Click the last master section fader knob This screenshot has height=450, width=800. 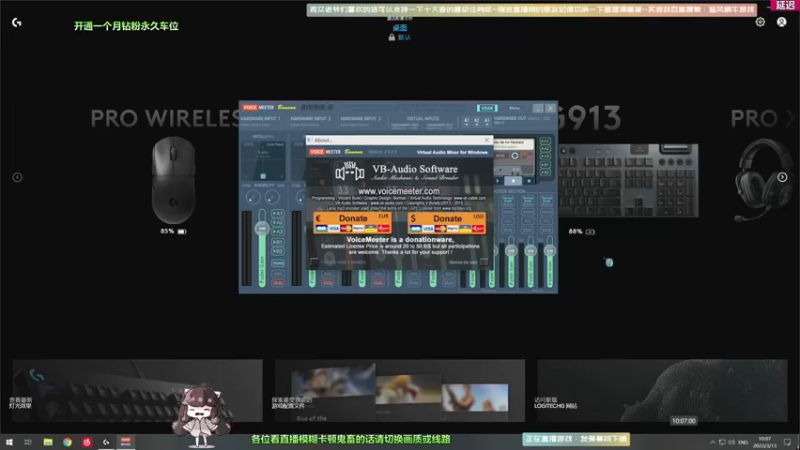point(550,251)
